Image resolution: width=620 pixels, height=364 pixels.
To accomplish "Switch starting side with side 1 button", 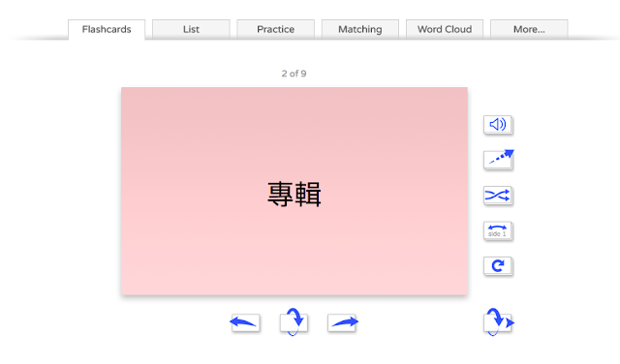I will click(x=498, y=230).
